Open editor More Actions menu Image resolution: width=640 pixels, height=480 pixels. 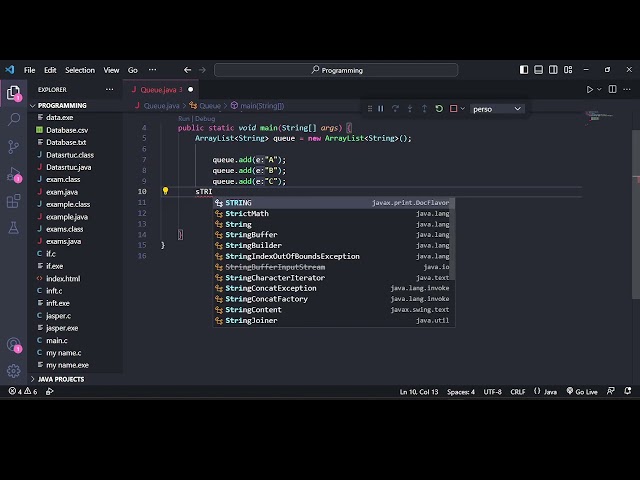[627, 89]
